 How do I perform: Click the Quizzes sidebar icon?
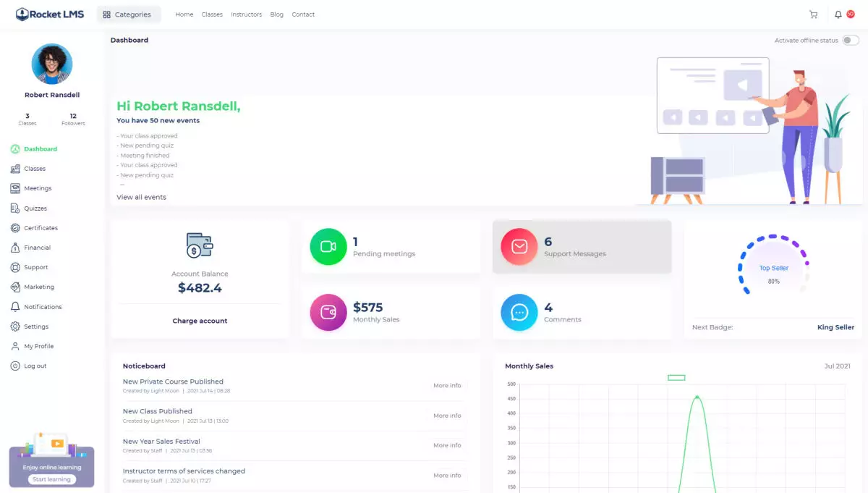[x=15, y=208]
